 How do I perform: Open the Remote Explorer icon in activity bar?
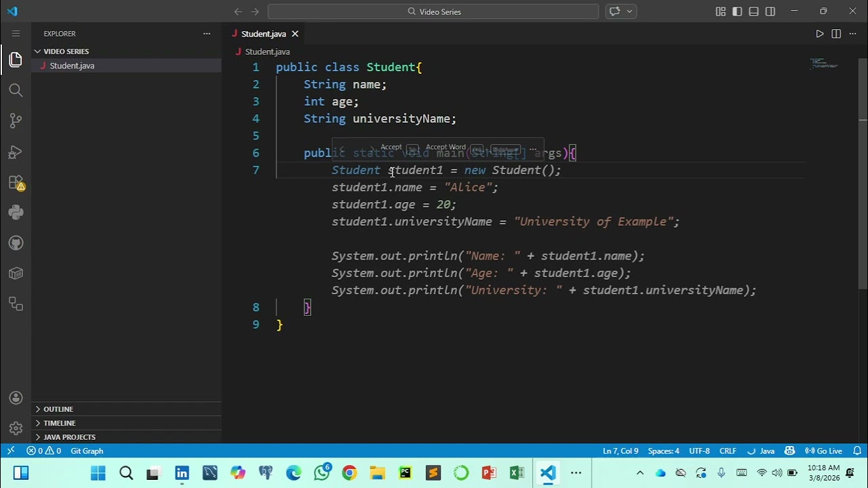(x=16, y=304)
